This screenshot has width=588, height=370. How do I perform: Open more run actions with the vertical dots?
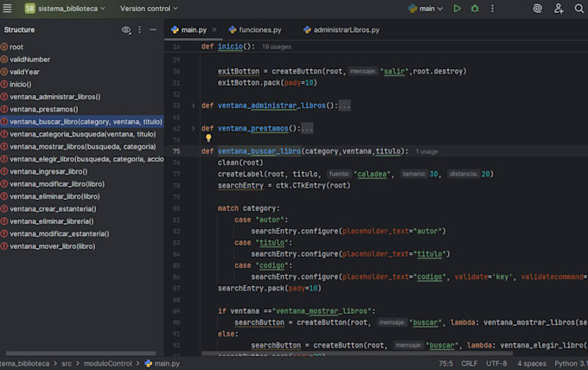492,9
